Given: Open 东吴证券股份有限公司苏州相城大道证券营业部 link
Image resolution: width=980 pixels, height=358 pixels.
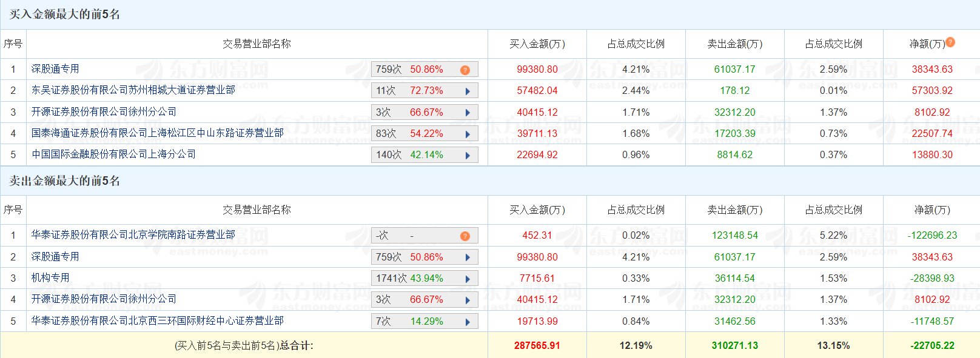Looking at the screenshot, I should [x=133, y=90].
